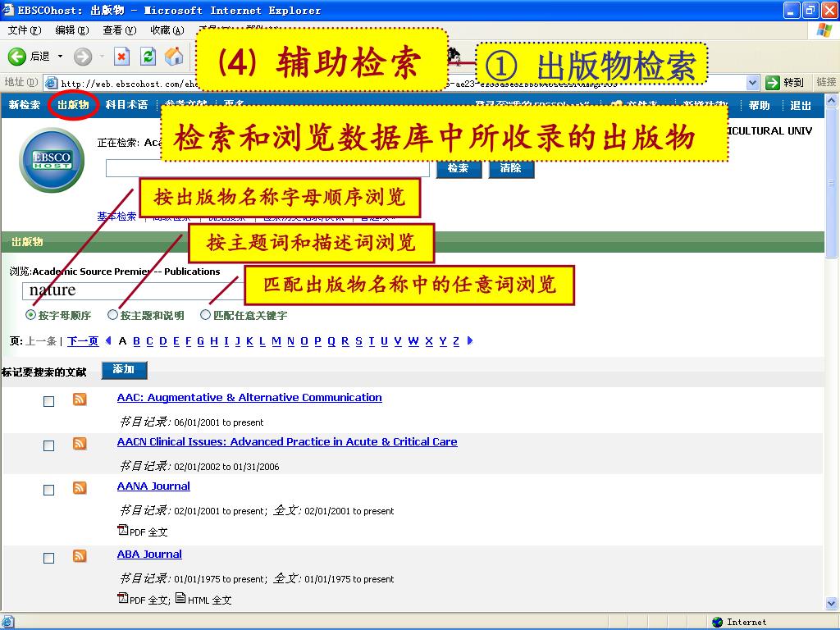Click the 添加 add button
Image resolution: width=840 pixels, height=630 pixels.
pos(124,370)
